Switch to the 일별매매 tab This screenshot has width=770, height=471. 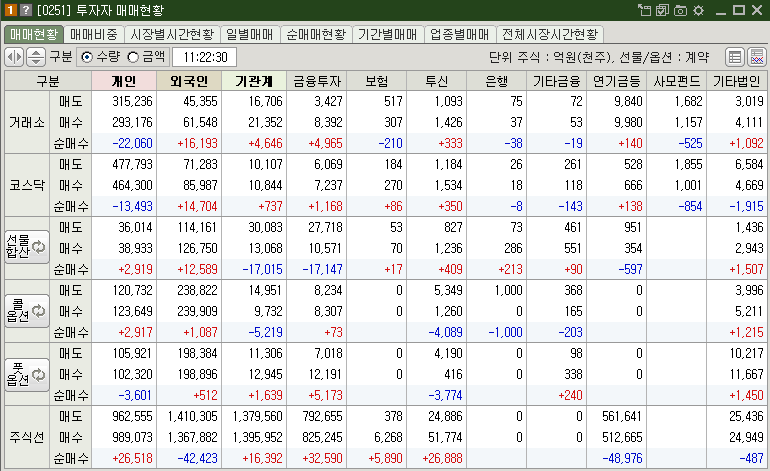tap(249, 34)
